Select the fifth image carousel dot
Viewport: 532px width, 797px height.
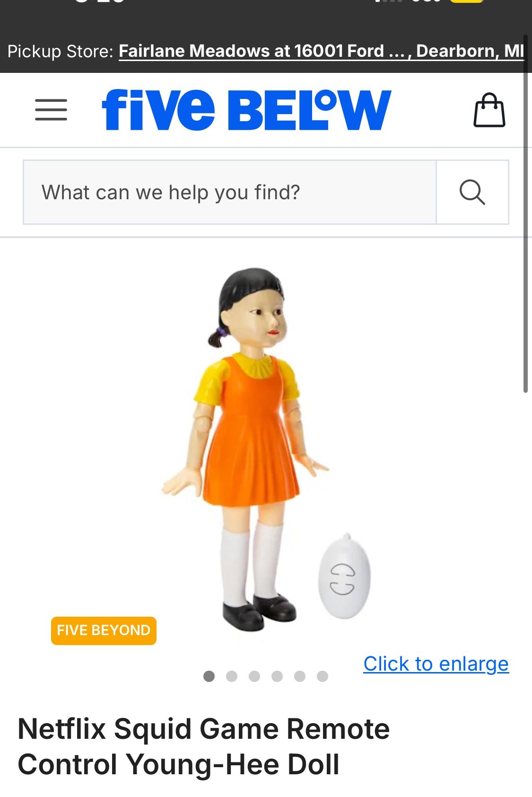(300, 676)
